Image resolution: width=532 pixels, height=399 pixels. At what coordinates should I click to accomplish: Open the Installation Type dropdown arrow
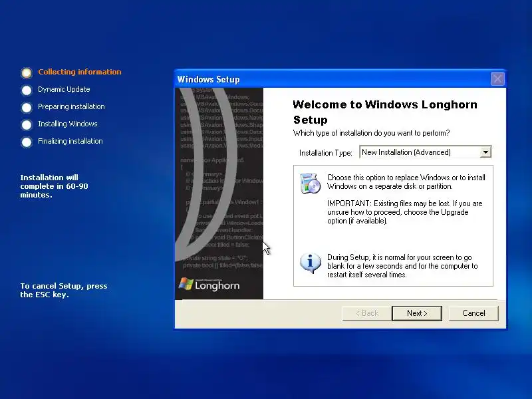point(485,152)
